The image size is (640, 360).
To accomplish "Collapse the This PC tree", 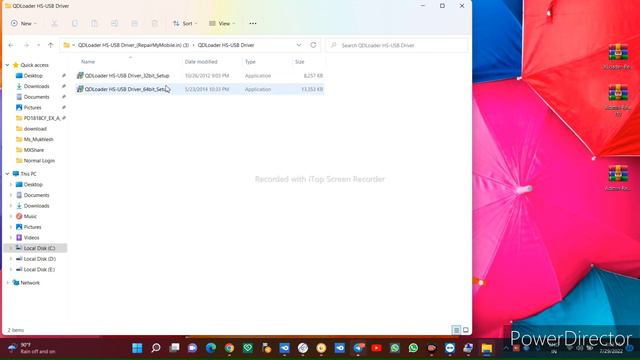I will click(x=7, y=173).
